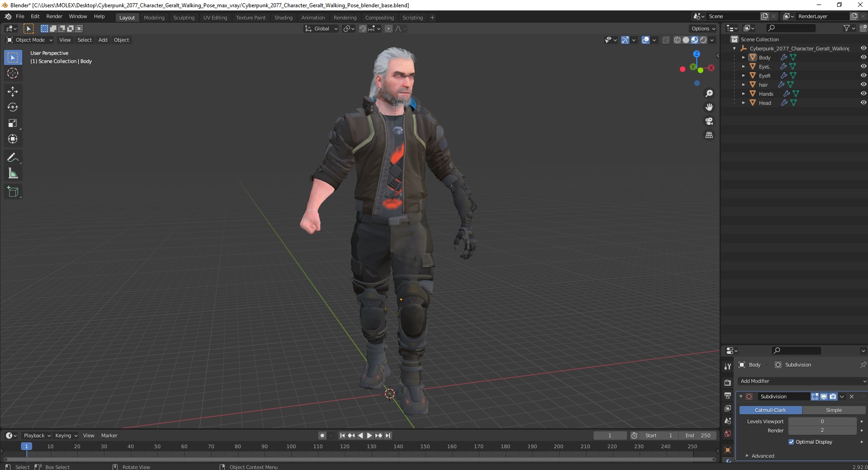Screen dimensions: 868x470
Task: Open the Tool properties tab
Action: tap(728, 367)
